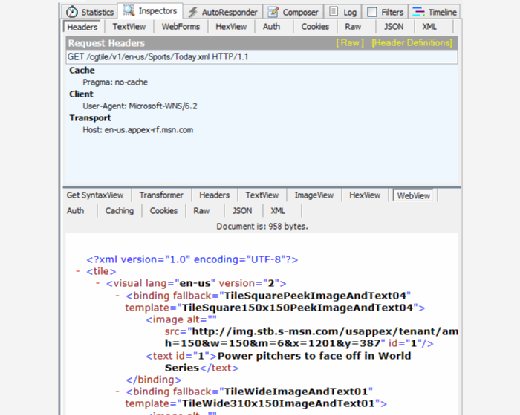Collapse the <tile> XML node
Viewport: 520px width, 415px height.
[78, 271]
